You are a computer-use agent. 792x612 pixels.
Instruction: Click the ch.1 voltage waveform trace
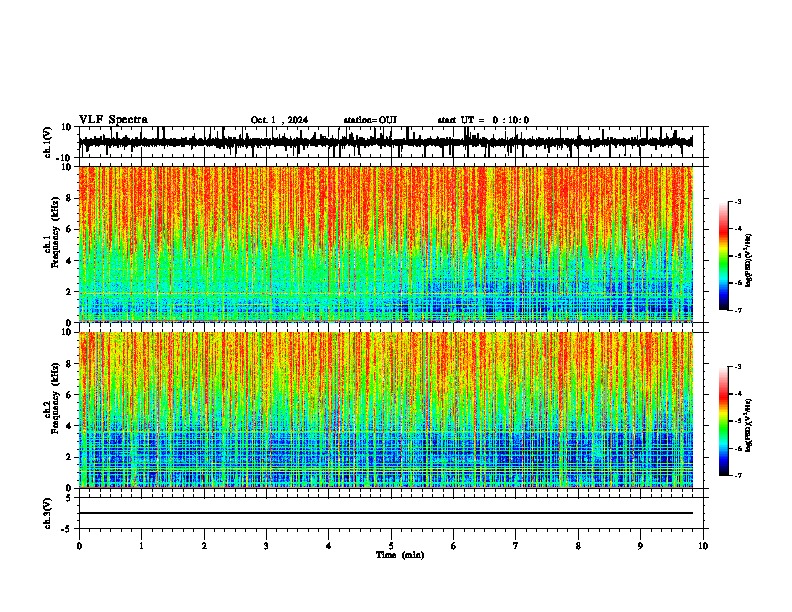tap(386, 142)
